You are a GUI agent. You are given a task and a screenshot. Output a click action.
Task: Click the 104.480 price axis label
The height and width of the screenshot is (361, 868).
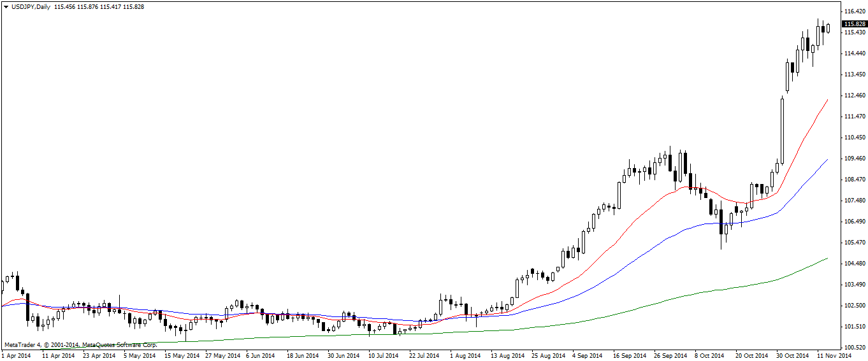point(854,264)
